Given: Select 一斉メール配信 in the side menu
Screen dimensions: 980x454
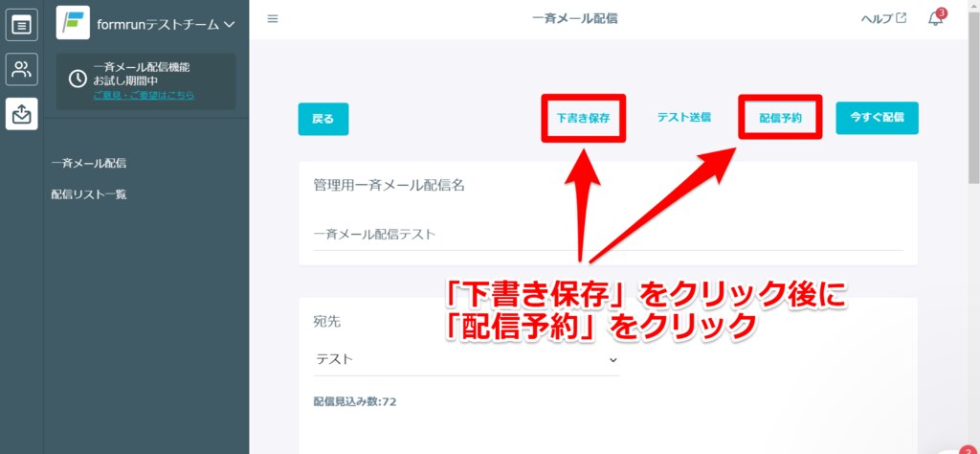Looking at the screenshot, I should pyautogui.click(x=89, y=163).
